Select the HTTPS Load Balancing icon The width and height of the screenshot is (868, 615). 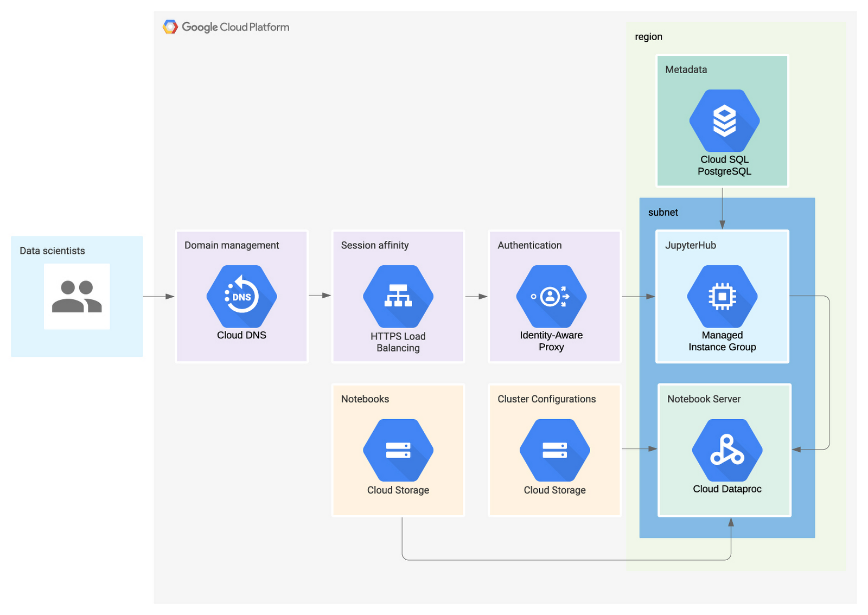point(398,296)
